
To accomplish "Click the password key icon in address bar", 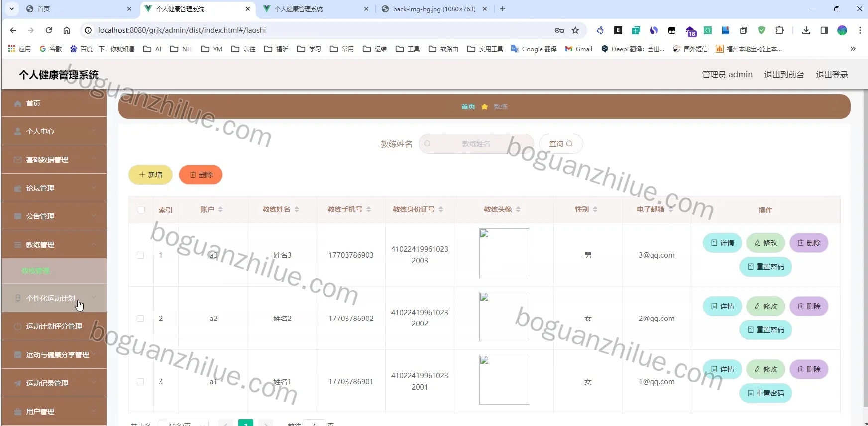I will 559,30.
